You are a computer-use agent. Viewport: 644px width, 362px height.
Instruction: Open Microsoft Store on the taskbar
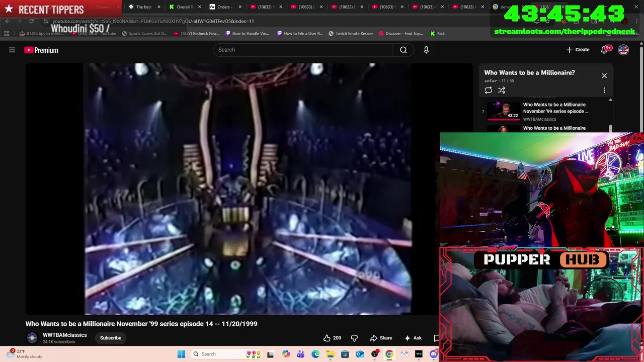coord(345,354)
